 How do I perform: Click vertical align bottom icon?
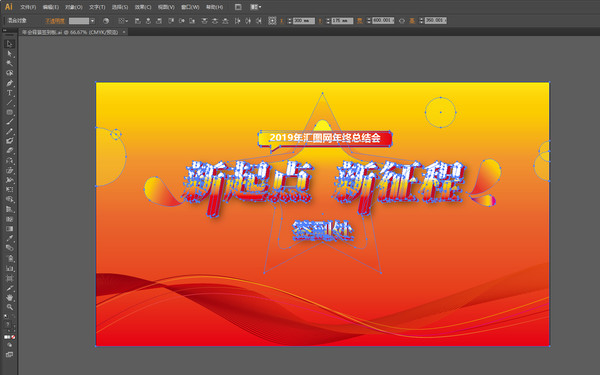click(x=192, y=21)
